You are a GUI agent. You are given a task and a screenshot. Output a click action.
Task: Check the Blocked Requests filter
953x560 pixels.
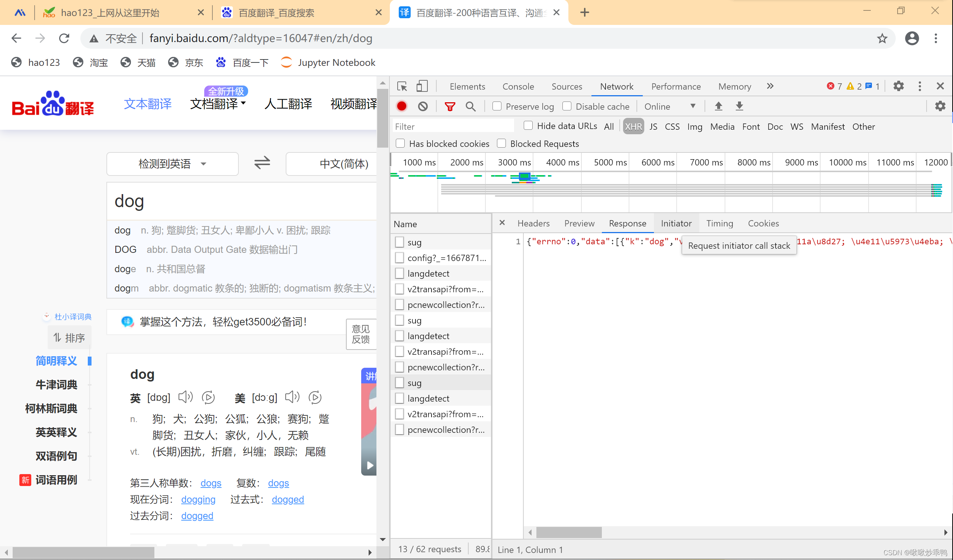[501, 143]
